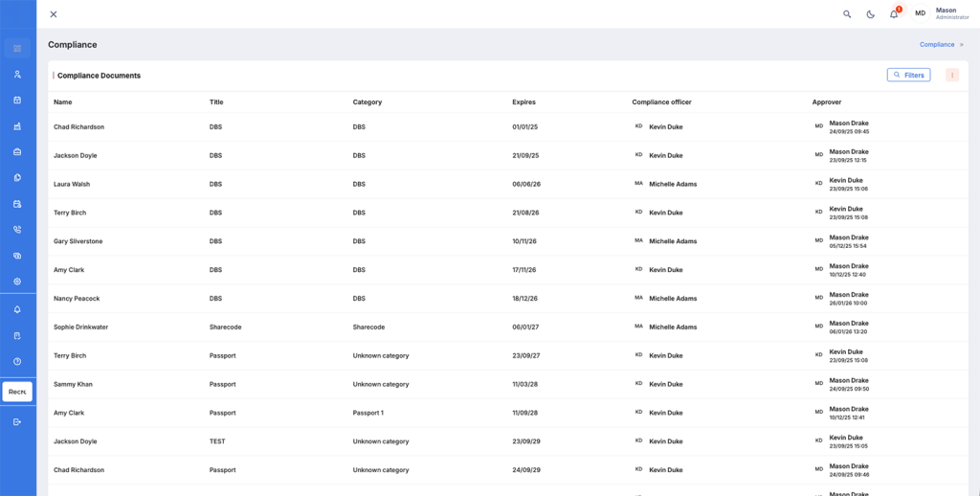The height and width of the screenshot is (496, 980).
Task: Click the phone icon in the sidebar
Action: (17, 230)
